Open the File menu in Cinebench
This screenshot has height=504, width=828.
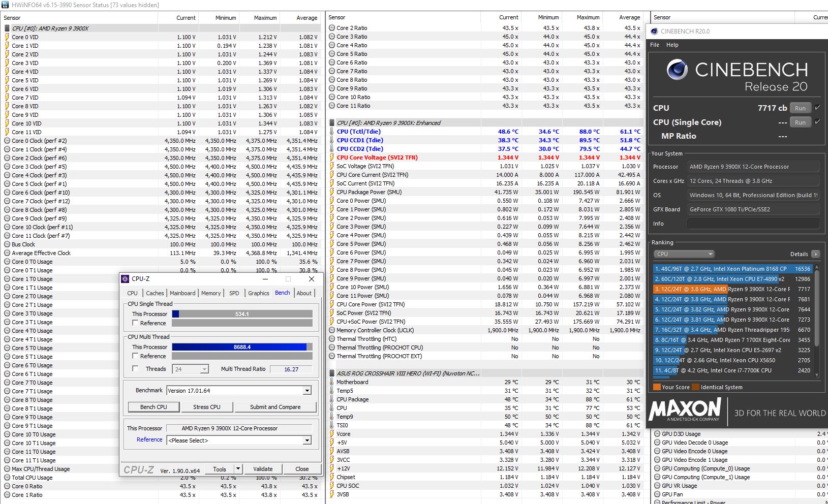[x=655, y=45]
